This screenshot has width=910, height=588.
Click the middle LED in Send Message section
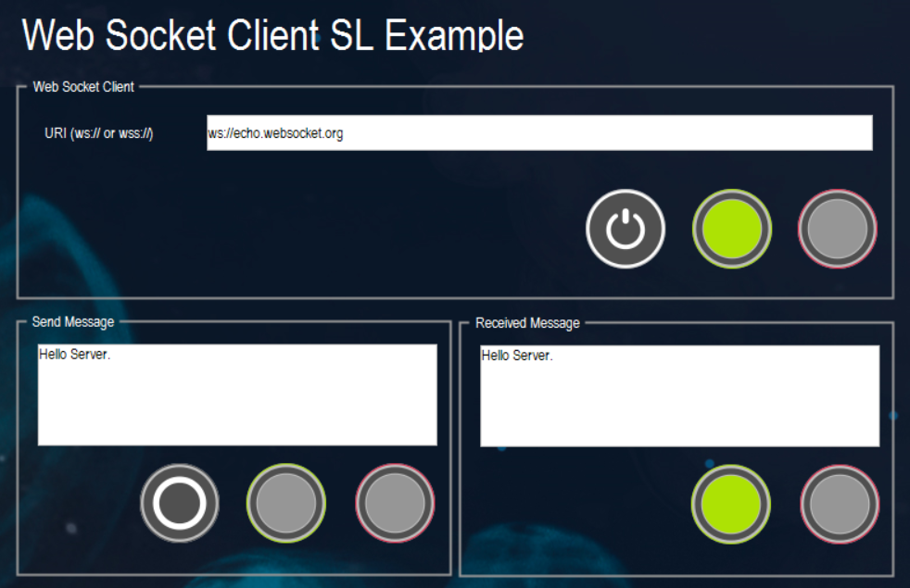coord(285,503)
